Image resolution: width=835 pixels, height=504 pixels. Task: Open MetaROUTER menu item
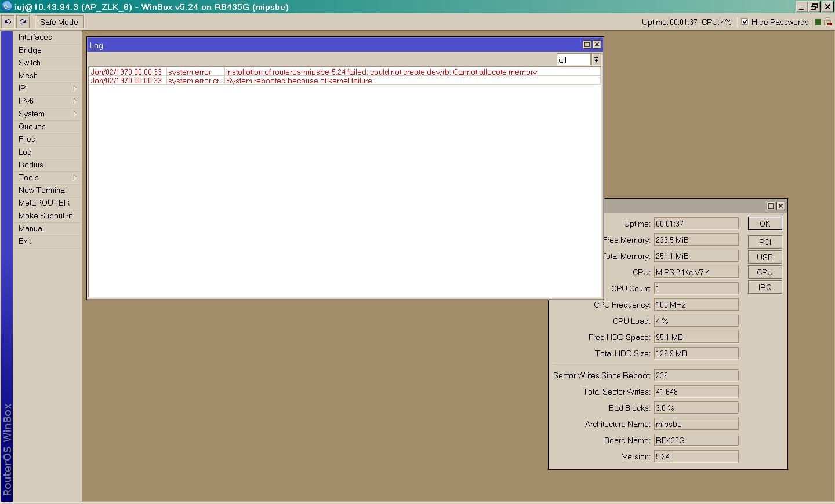47,203
